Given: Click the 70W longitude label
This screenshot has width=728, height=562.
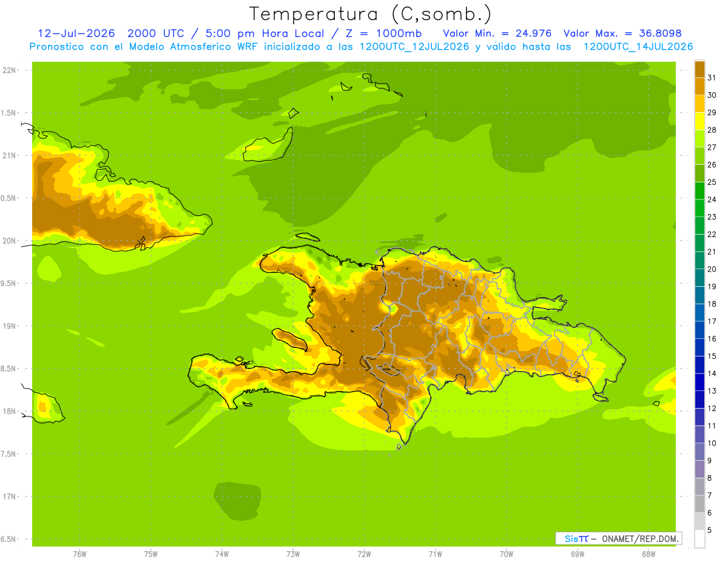Looking at the screenshot, I should point(507,554).
